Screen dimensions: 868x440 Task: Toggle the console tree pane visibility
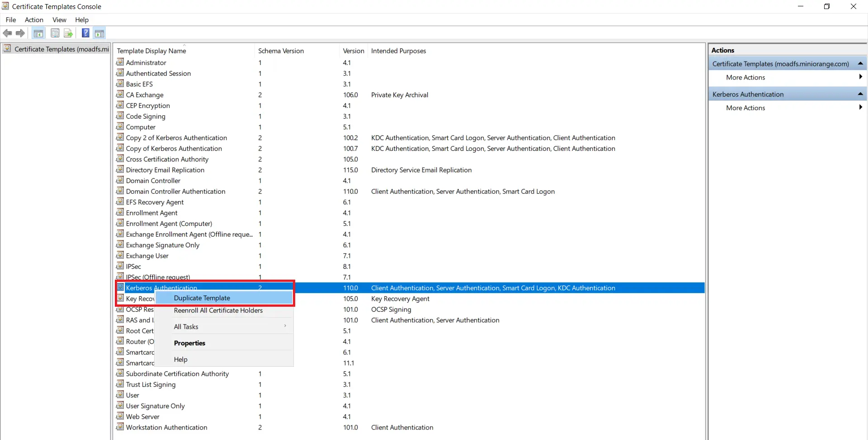(x=38, y=33)
